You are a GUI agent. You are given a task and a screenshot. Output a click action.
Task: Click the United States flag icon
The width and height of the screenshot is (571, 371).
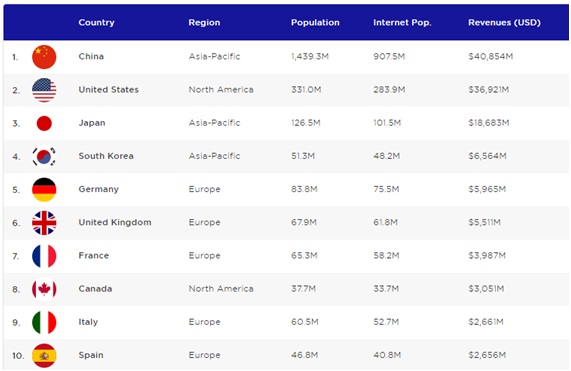(44, 90)
